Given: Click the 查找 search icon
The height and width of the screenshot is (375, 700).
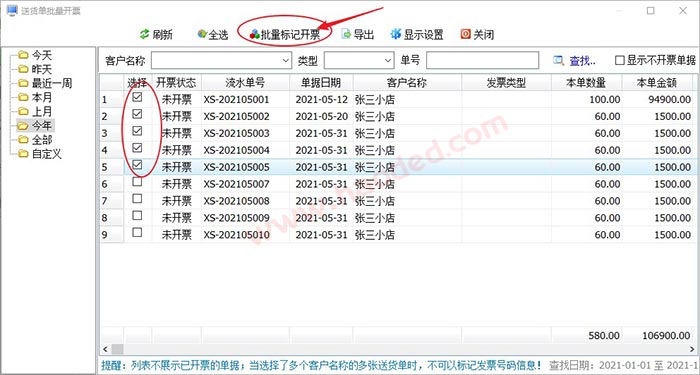Looking at the screenshot, I should 558,60.
